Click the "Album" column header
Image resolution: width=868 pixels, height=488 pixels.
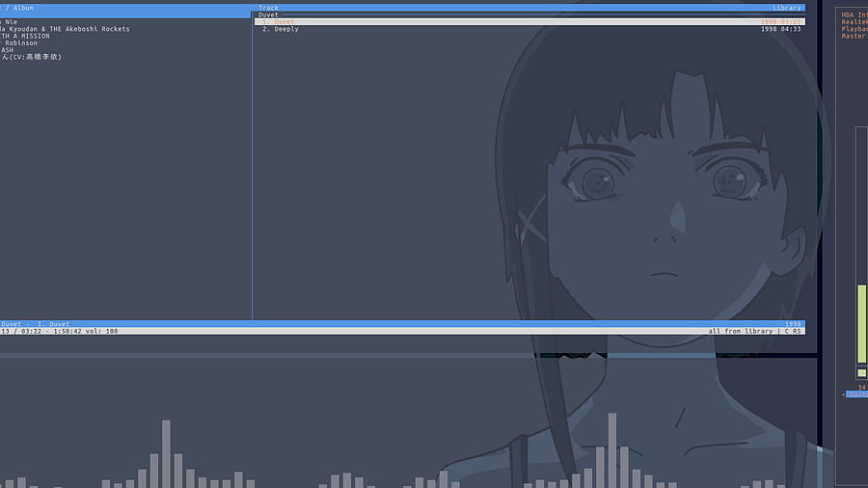(23, 8)
